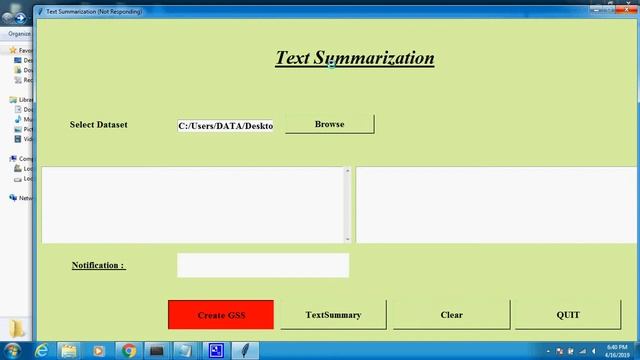640x360 pixels.
Task: Select Favorites in Explorer navigation pane
Action: tap(21, 50)
